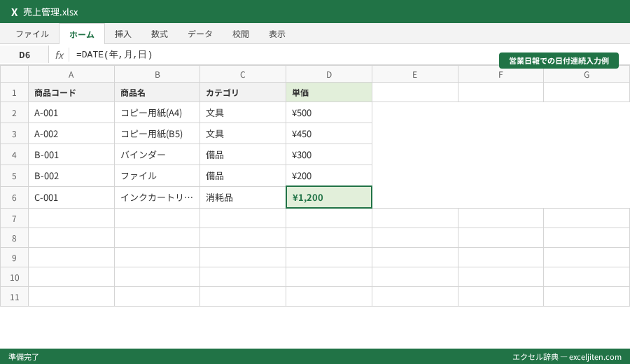
Task: Select the 消耗品 cell
Action: click(x=243, y=197)
